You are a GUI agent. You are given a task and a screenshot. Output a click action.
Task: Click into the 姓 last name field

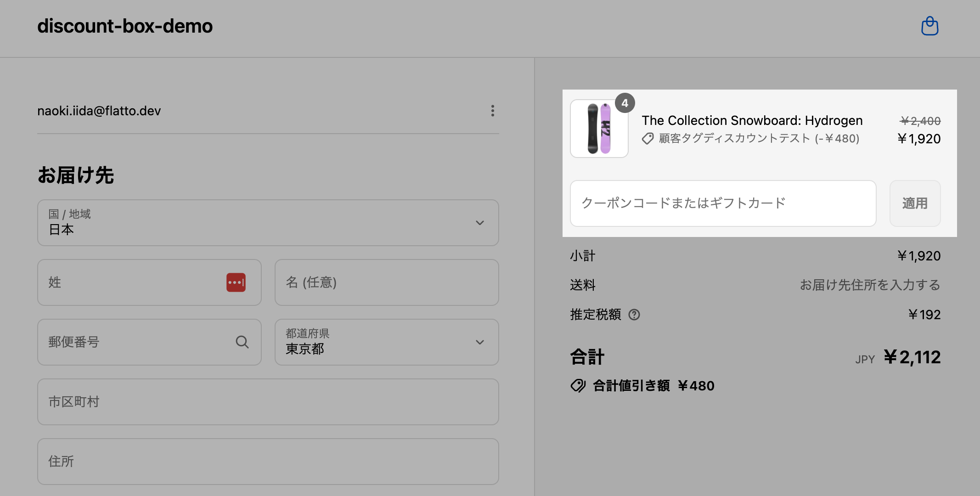[133, 282]
